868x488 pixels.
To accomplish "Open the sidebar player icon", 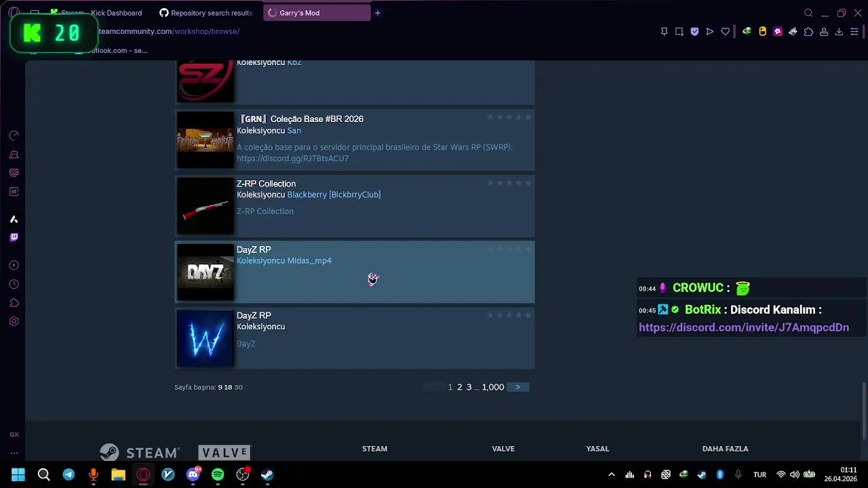I will pyautogui.click(x=14, y=265).
